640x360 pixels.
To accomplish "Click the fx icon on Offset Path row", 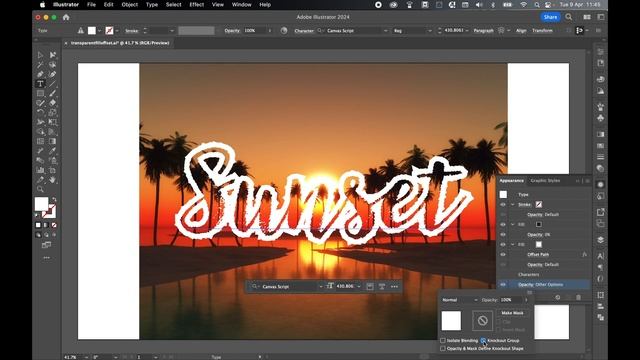I will [584, 254].
